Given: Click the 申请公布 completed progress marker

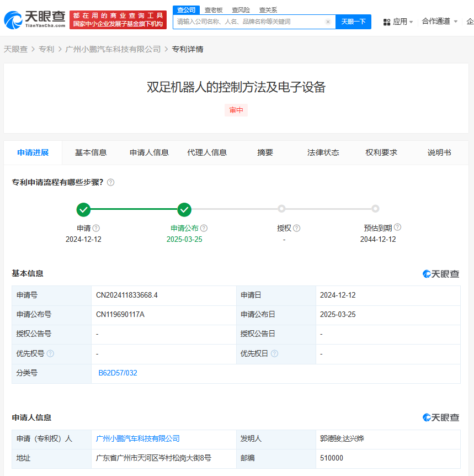Looking at the screenshot, I should click(184, 210).
